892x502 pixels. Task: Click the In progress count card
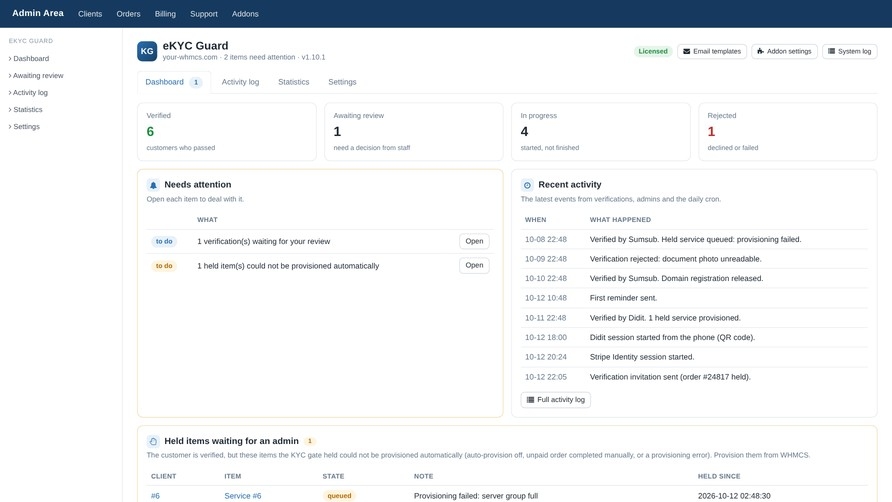click(601, 131)
